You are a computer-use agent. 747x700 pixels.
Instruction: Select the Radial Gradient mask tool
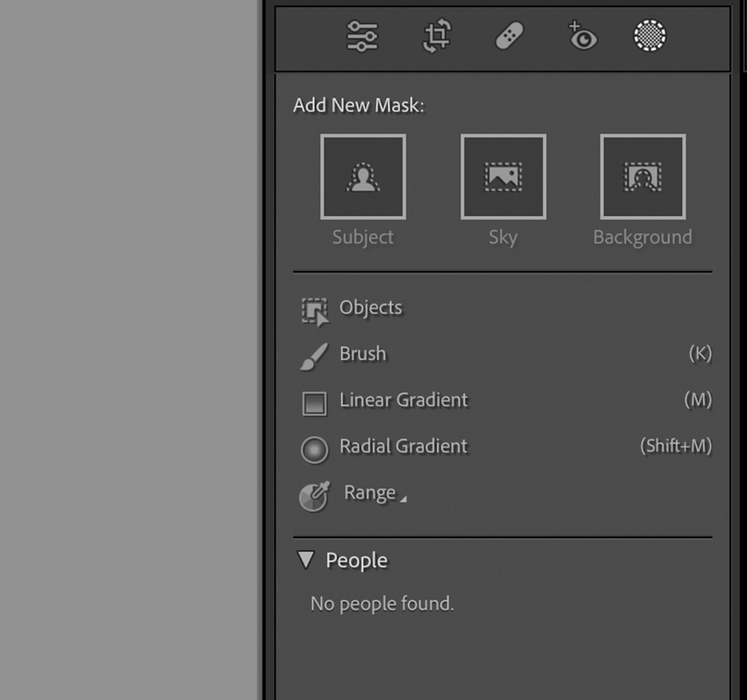coord(403,446)
